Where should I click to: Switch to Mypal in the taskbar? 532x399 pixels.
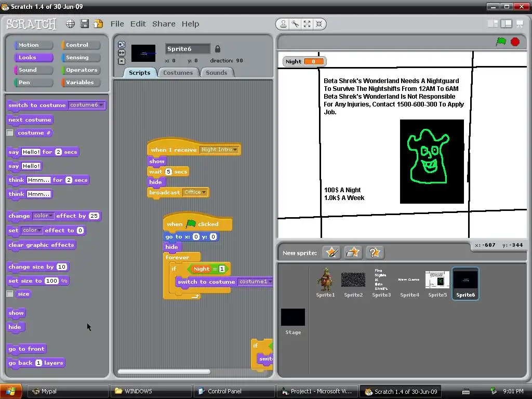point(67,391)
